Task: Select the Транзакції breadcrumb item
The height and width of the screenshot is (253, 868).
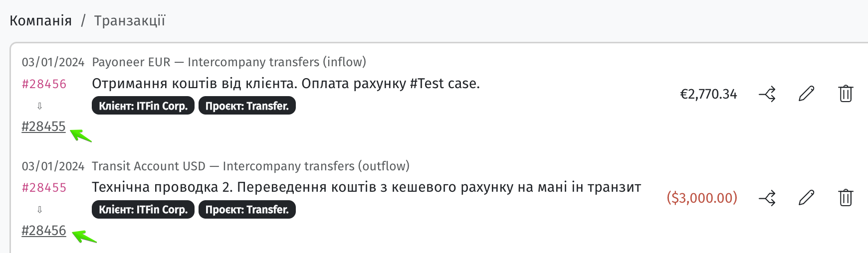Action: [130, 21]
